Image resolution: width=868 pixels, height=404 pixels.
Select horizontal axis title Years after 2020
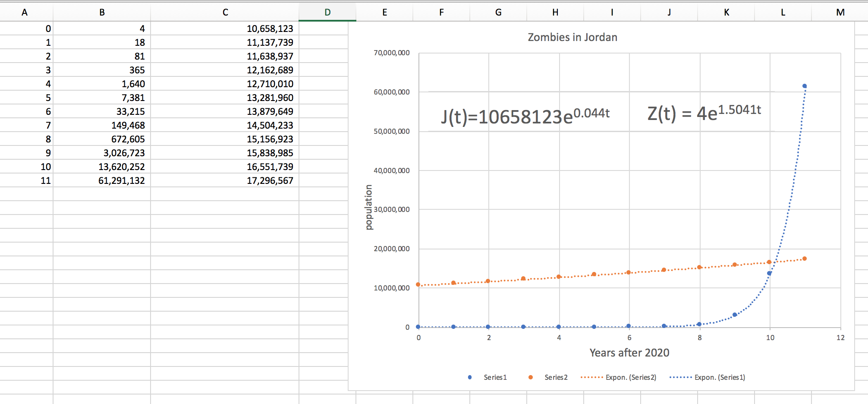tap(629, 353)
